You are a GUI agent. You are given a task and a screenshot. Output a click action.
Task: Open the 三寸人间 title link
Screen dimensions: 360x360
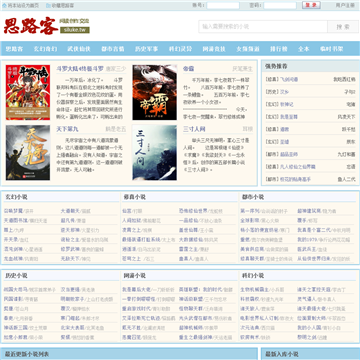tap(194, 129)
